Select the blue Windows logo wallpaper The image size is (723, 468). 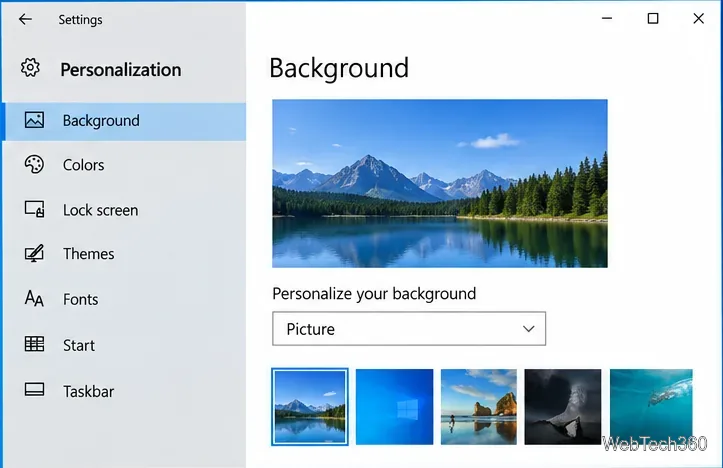(395, 407)
